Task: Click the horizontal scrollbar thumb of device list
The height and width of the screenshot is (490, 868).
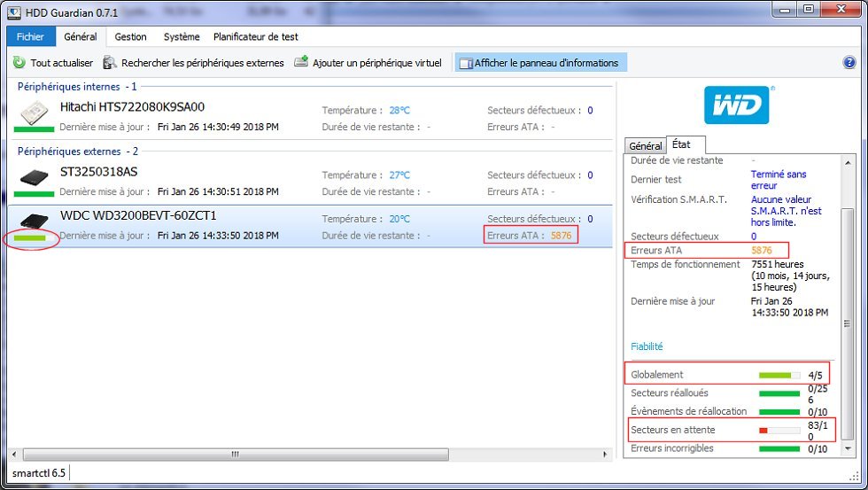Action: coord(236,455)
